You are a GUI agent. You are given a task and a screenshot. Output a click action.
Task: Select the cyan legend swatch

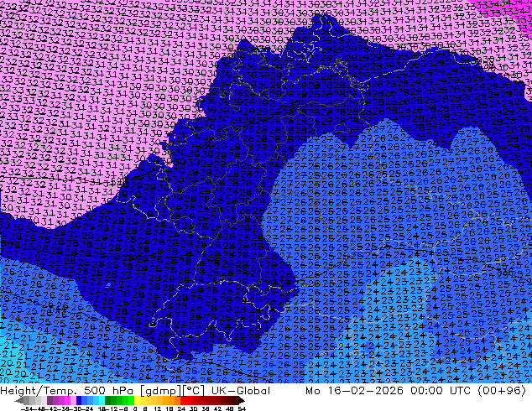click(102, 400)
